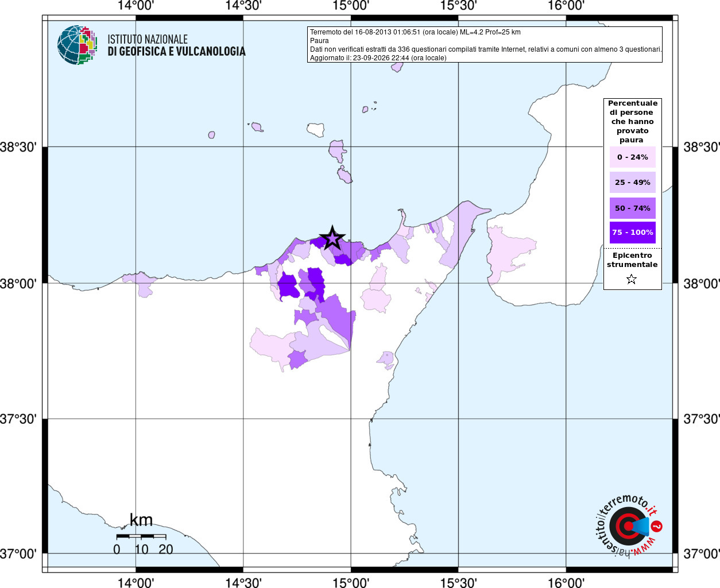Click the haisentitoilterremoto.it logo
720x588 pixels.
coord(629,525)
